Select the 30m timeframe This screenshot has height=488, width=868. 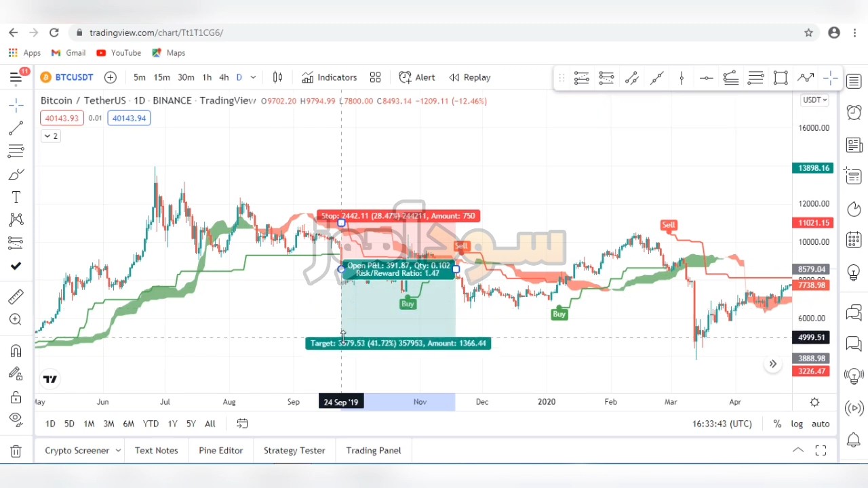point(186,77)
